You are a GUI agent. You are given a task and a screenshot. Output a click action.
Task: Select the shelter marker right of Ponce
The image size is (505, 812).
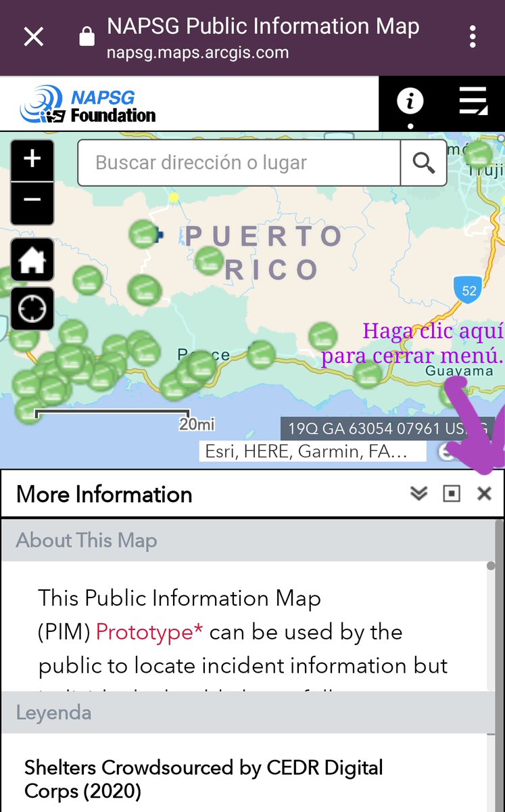pyautogui.click(x=260, y=355)
